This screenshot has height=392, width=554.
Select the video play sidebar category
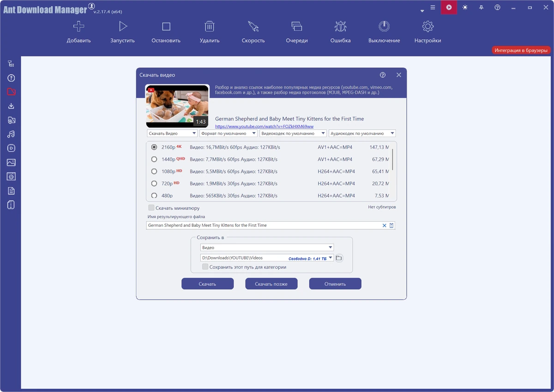click(x=11, y=148)
